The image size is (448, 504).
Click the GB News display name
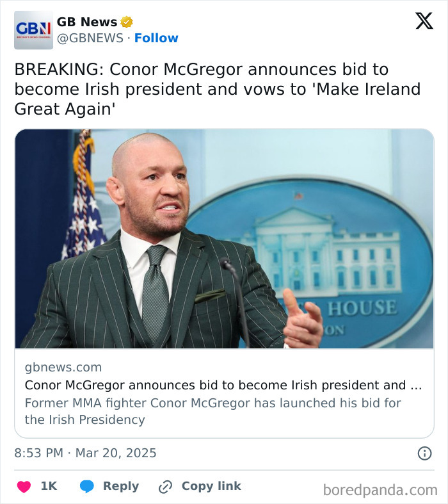point(87,22)
